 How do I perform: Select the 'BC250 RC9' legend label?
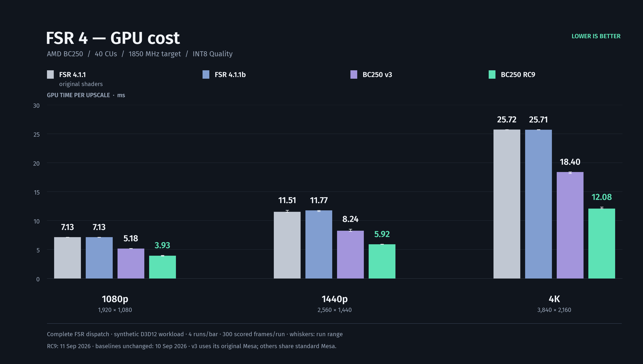[518, 75]
